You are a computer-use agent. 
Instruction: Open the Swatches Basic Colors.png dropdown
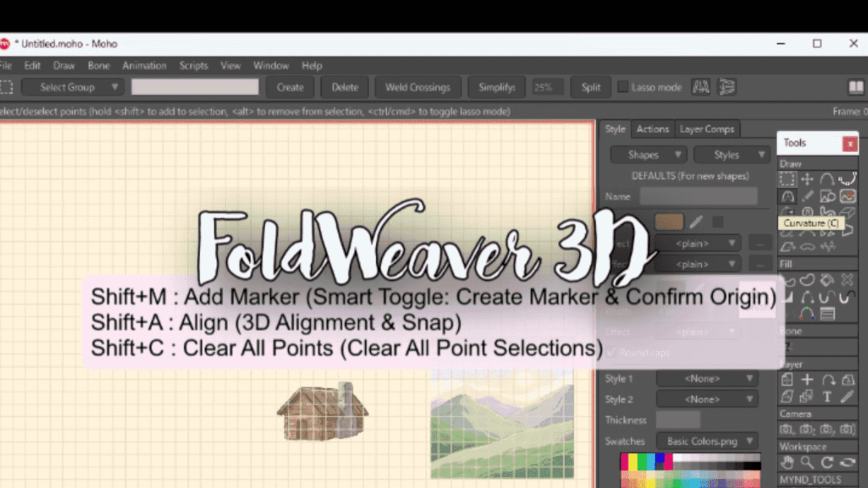point(707,441)
